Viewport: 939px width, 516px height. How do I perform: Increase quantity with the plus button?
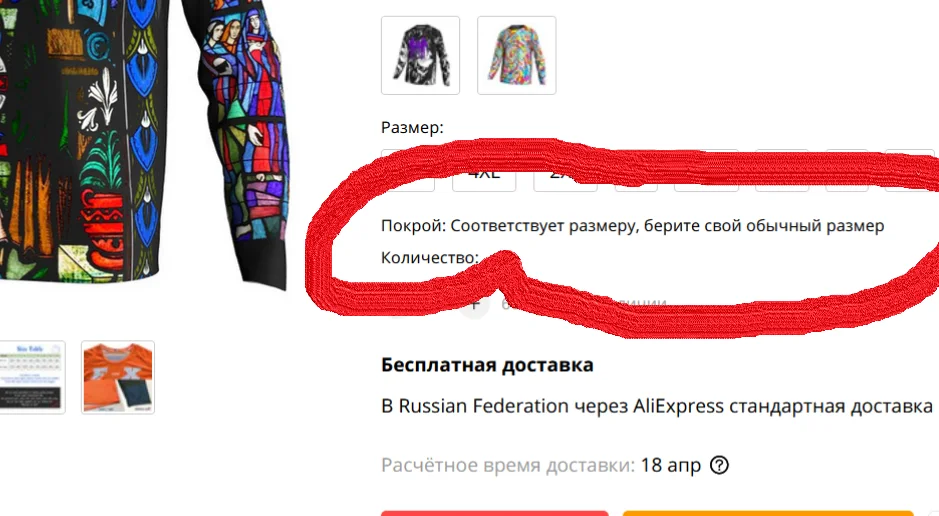click(474, 304)
